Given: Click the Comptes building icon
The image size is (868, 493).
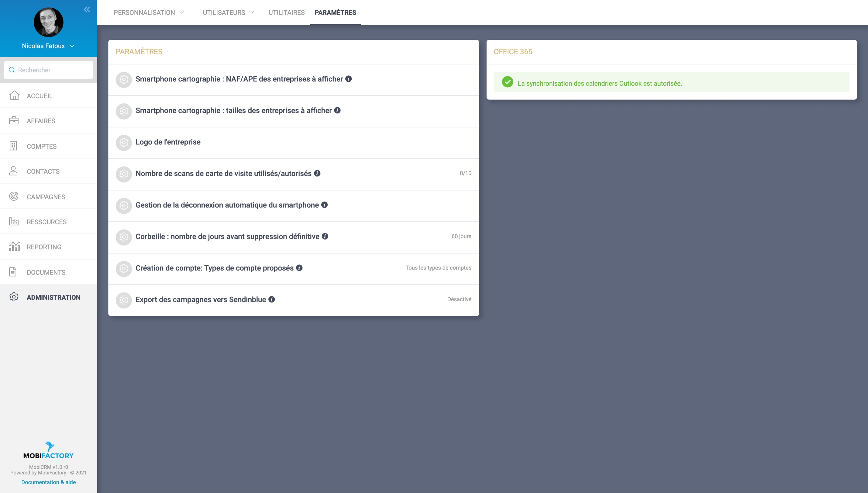Looking at the screenshot, I should coord(13,146).
